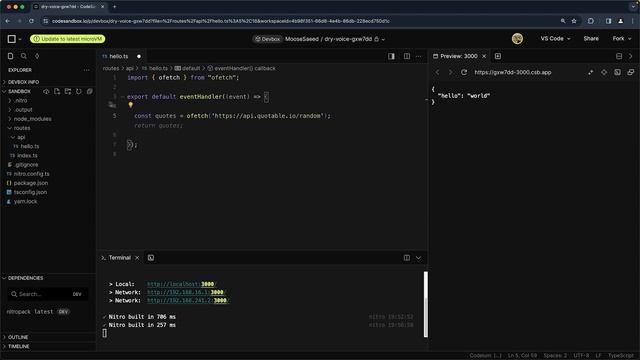
Task: Click the lightbulb code action icon
Action: 131,105
